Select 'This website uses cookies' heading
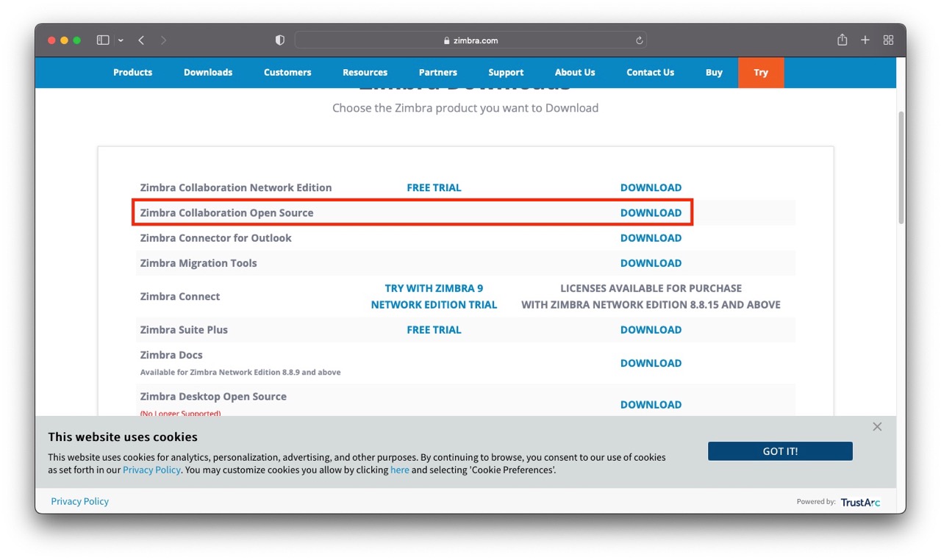This screenshot has width=941, height=560. pyautogui.click(x=123, y=437)
